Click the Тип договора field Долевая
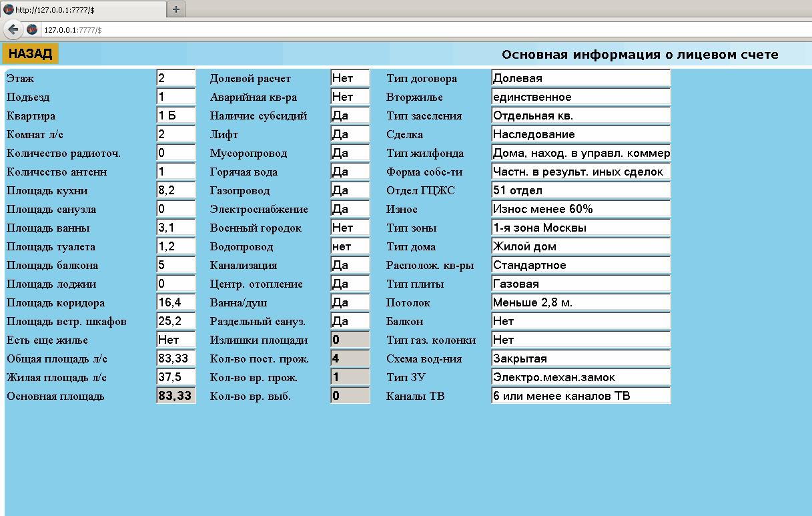 tap(581, 78)
